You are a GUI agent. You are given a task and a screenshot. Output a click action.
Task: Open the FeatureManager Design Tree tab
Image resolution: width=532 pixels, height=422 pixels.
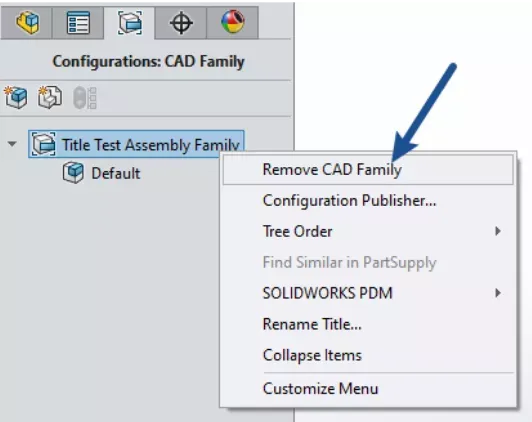coord(27,22)
